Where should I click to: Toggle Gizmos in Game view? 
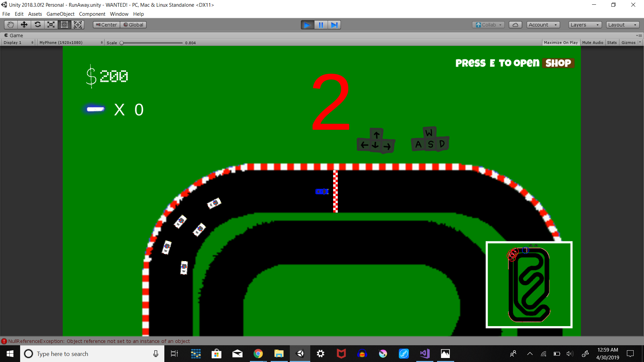[628, 43]
